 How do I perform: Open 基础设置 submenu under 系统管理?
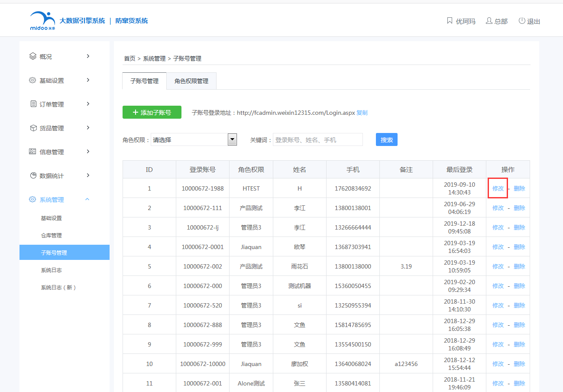coord(51,218)
